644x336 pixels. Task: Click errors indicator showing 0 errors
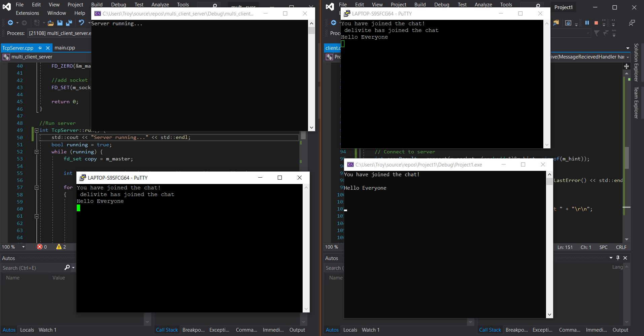coord(42,247)
